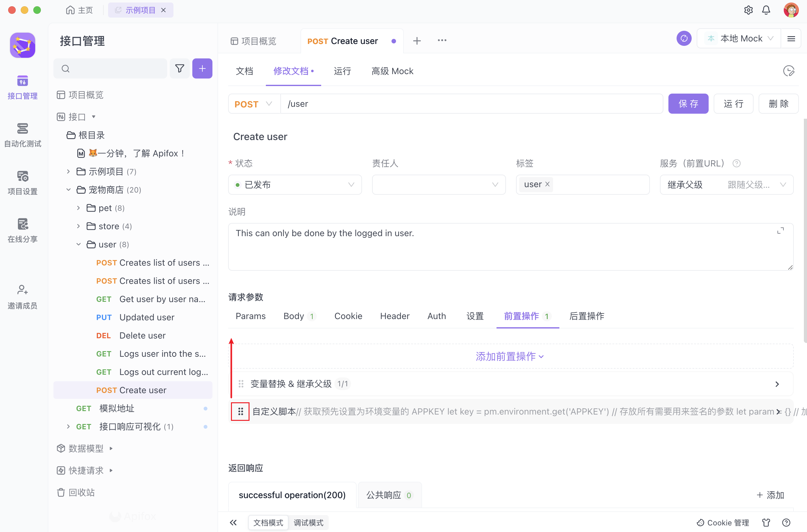Open the 项目设置 panel in sidebar
The image size is (807, 532).
tap(22, 182)
